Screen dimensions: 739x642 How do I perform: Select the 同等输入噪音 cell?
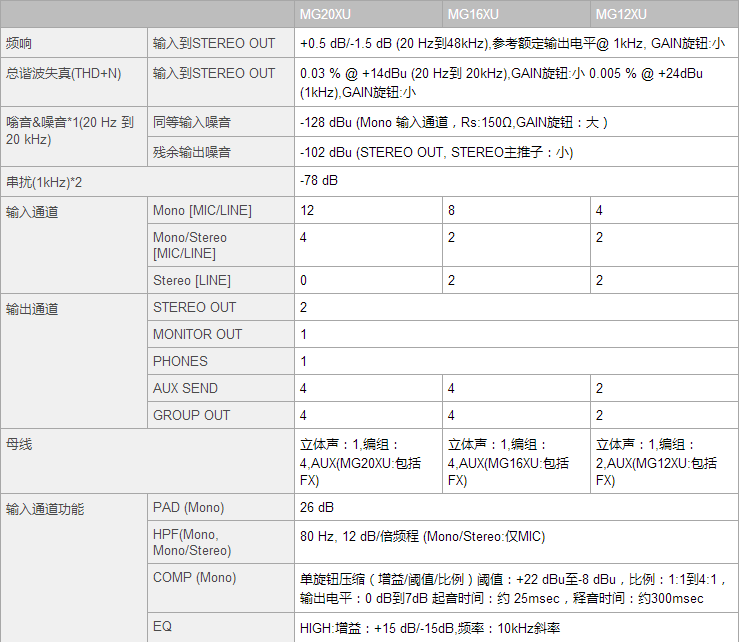coord(192,122)
